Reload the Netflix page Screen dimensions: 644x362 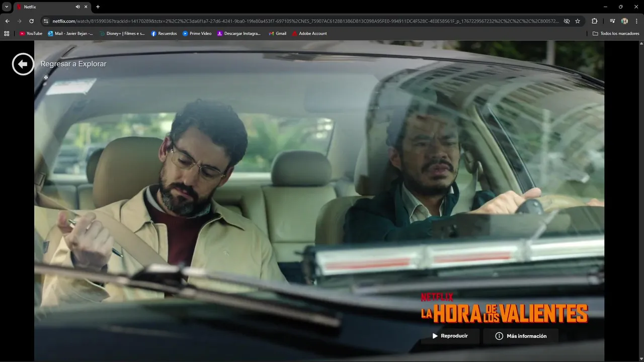31,21
